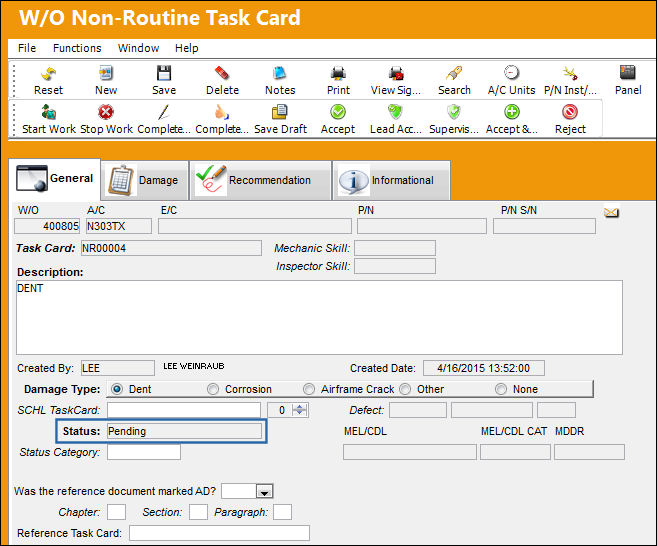The height and width of the screenshot is (546, 657).
Task: Switch to the Recommendation tab
Action: (x=260, y=180)
